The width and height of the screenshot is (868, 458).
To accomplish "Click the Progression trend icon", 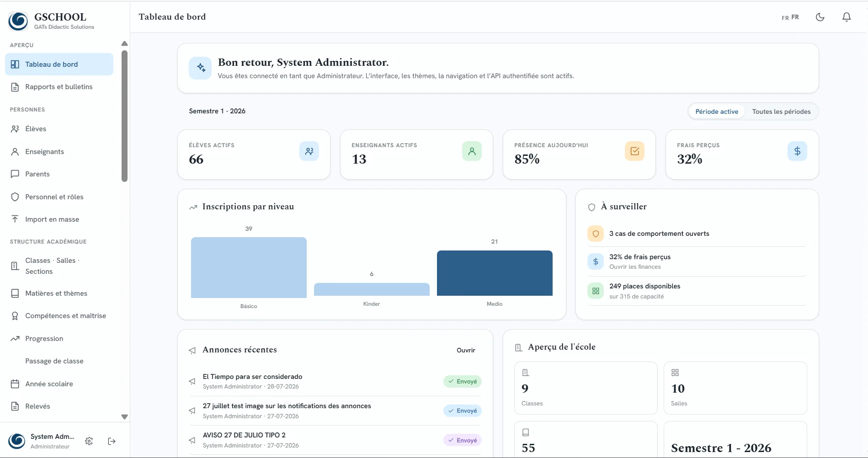I will coord(15,339).
